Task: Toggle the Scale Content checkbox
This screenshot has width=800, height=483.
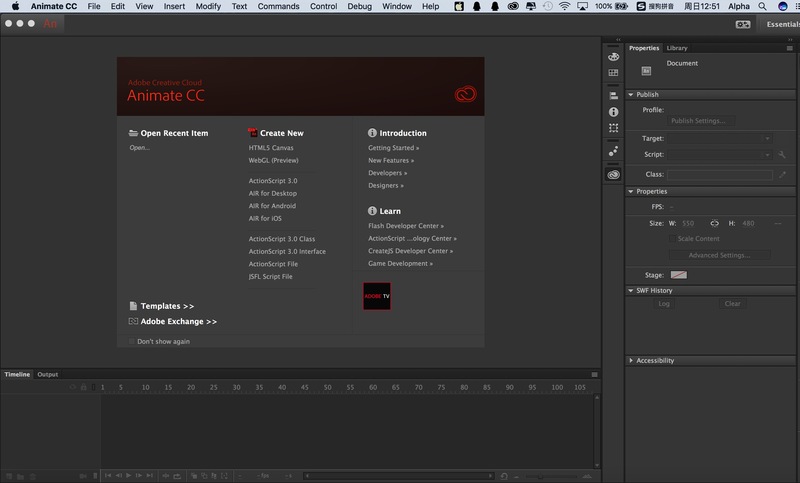Action: pos(672,239)
